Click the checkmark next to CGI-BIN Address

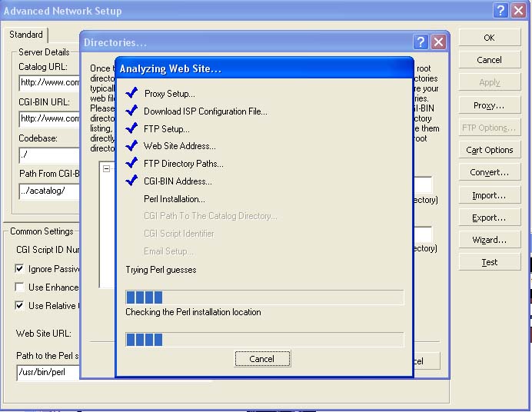click(x=131, y=181)
